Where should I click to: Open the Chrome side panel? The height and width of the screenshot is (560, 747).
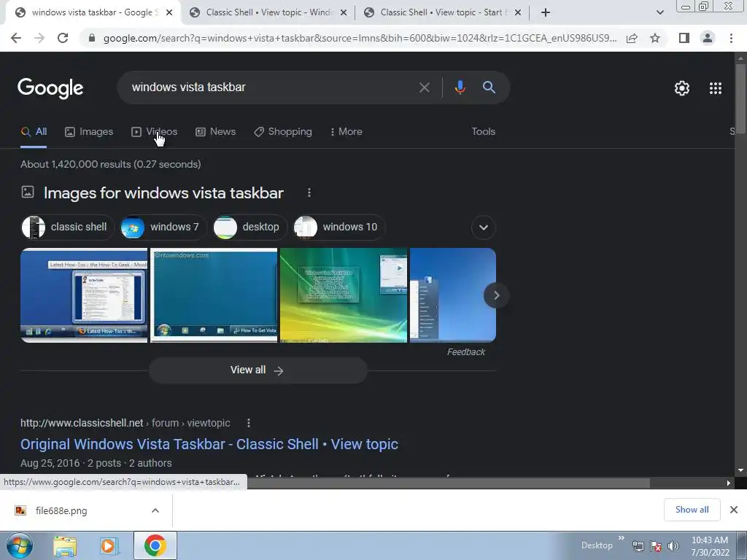pos(684,38)
